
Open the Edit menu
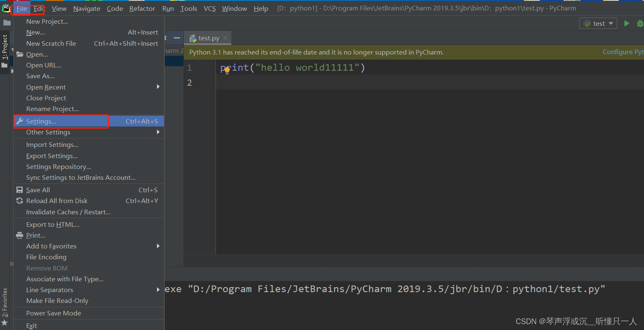pyautogui.click(x=39, y=8)
